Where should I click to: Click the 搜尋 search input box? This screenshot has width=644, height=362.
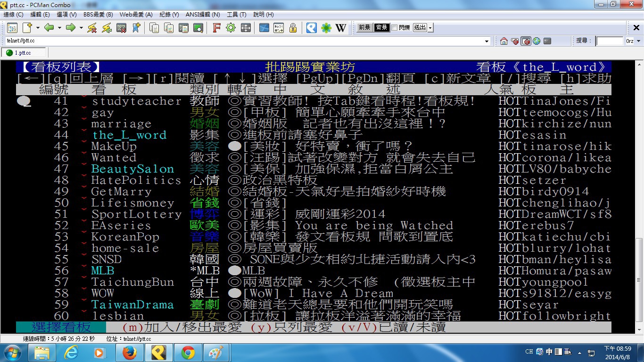pos(610,41)
